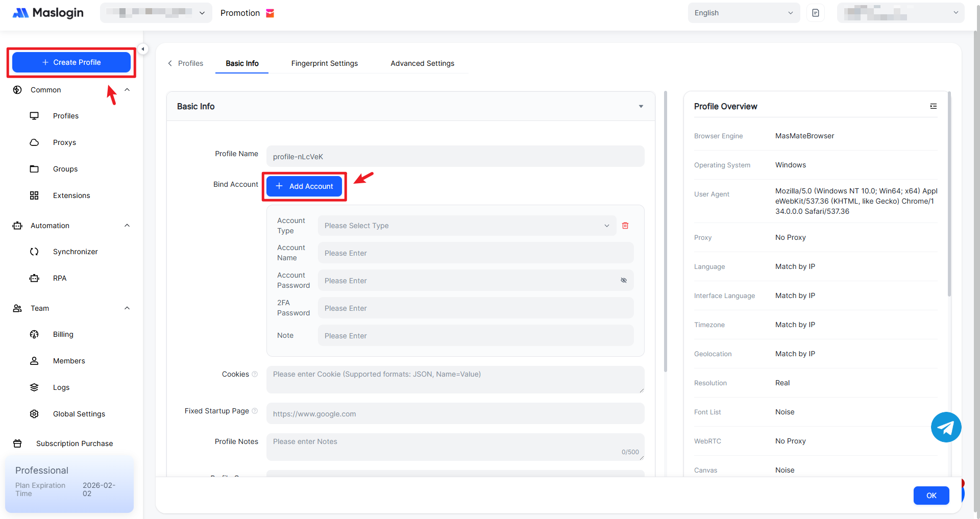This screenshot has height=519, width=980.
Task: Click the Profile Name input field
Action: [455, 157]
